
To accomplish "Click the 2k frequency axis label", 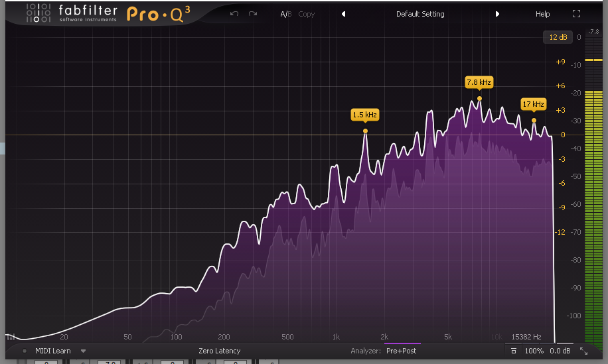I will (384, 337).
